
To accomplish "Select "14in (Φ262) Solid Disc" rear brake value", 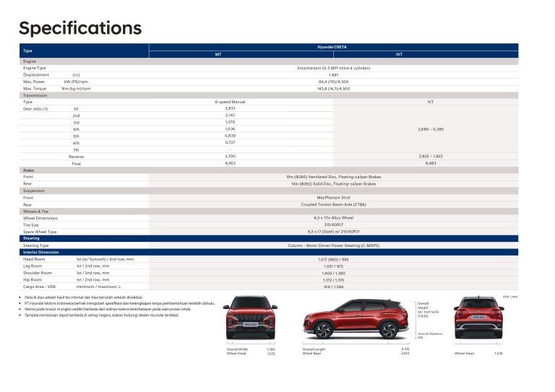I will (333, 184).
